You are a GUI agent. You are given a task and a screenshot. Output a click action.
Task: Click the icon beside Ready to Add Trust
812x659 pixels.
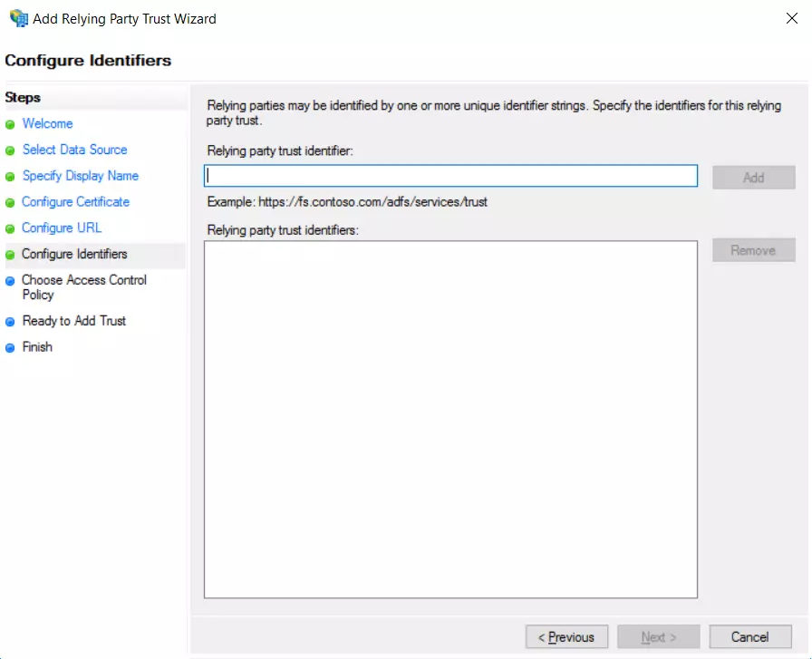10,321
